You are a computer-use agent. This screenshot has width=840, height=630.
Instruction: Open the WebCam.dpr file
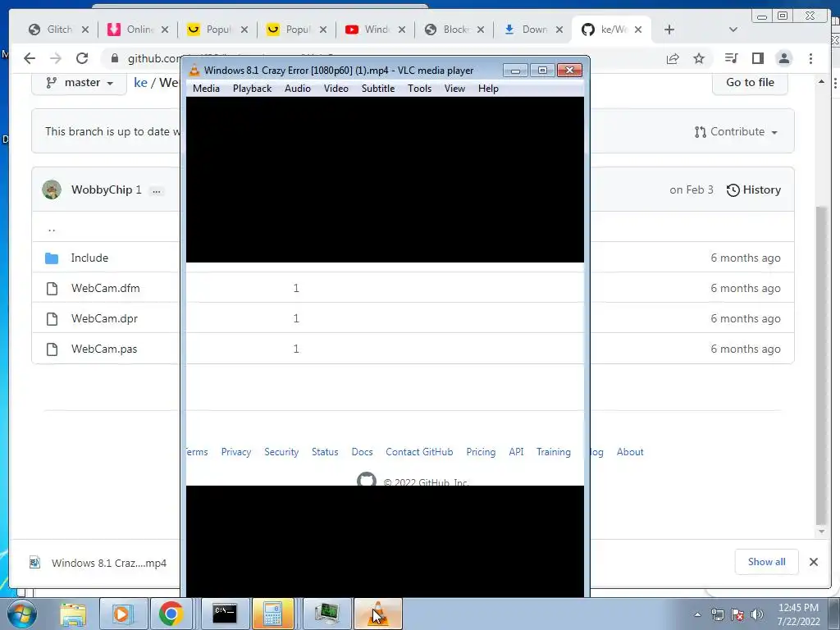pyautogui.click(x=104, y=318)
